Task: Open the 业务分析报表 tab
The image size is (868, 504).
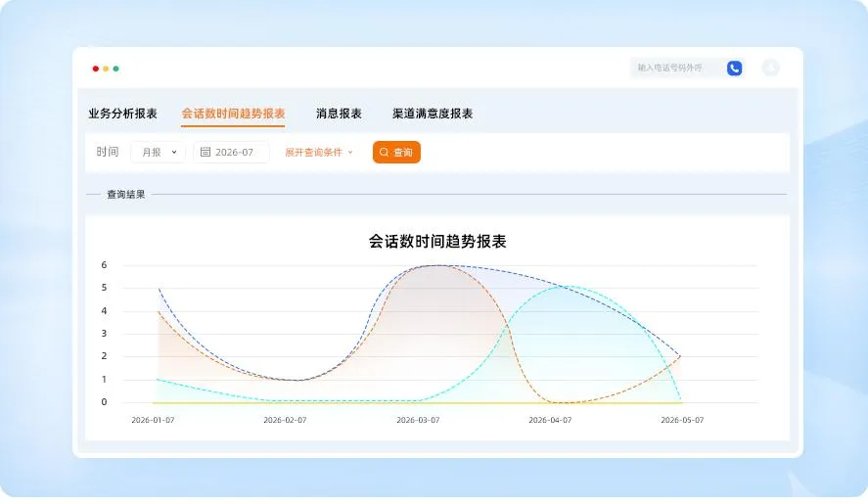Action: tap(123, 114)
